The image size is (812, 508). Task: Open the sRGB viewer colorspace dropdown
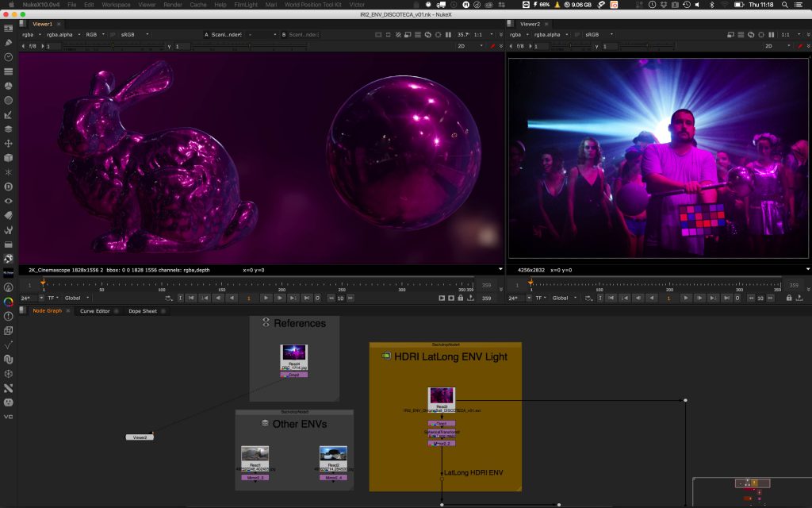[131, 35]
